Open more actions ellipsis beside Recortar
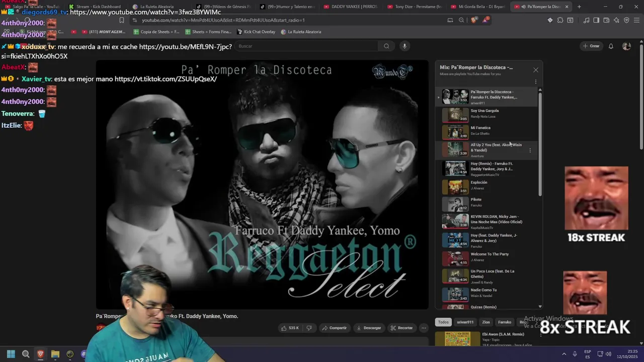The width and height of the screenshot is (644, 362). coord(424,328)
